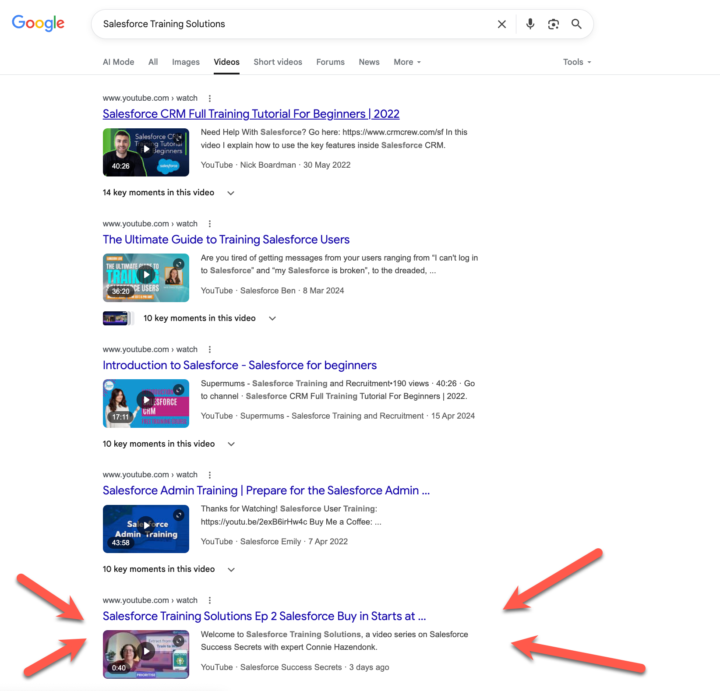The width and height of the screenshot is (720, 691).
Task: Open the Tools dropdown
Action: click(x=577, y=62)
